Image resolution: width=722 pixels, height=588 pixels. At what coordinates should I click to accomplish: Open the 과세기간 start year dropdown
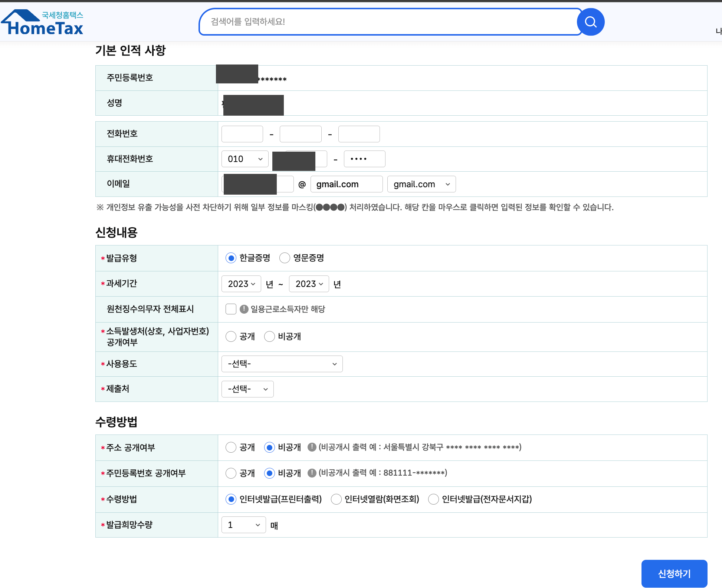click(x=241, y=284)
